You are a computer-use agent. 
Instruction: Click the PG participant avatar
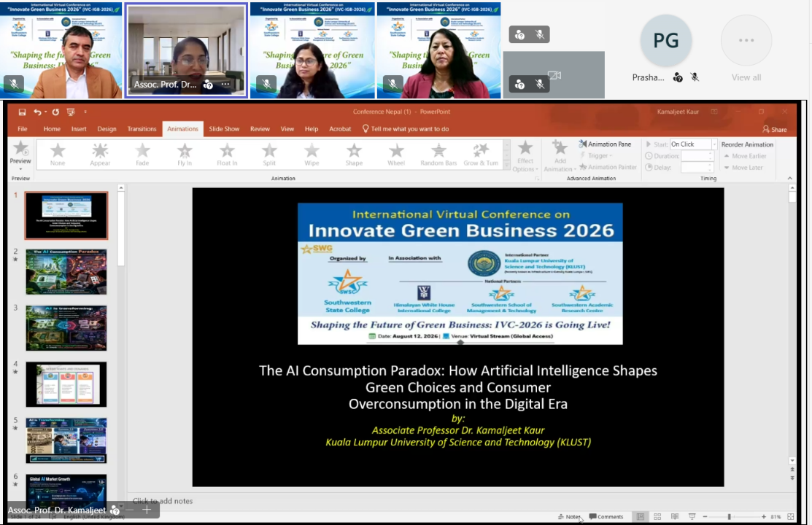tap(666, 40)
